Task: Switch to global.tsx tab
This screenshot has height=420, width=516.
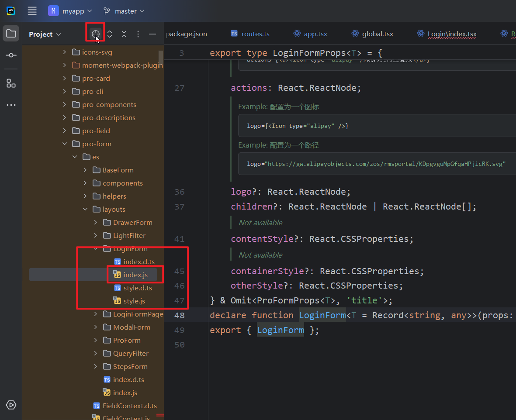Action: pos(372,34)
